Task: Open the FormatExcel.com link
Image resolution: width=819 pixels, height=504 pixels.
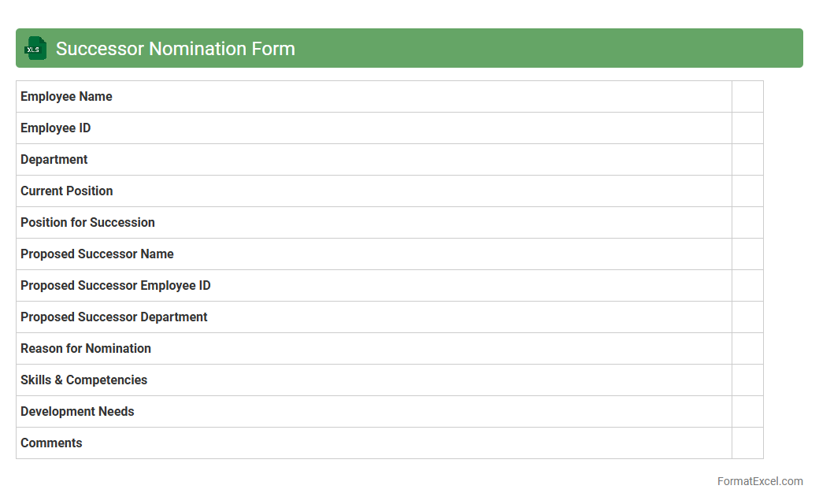Action: point(759,481)
